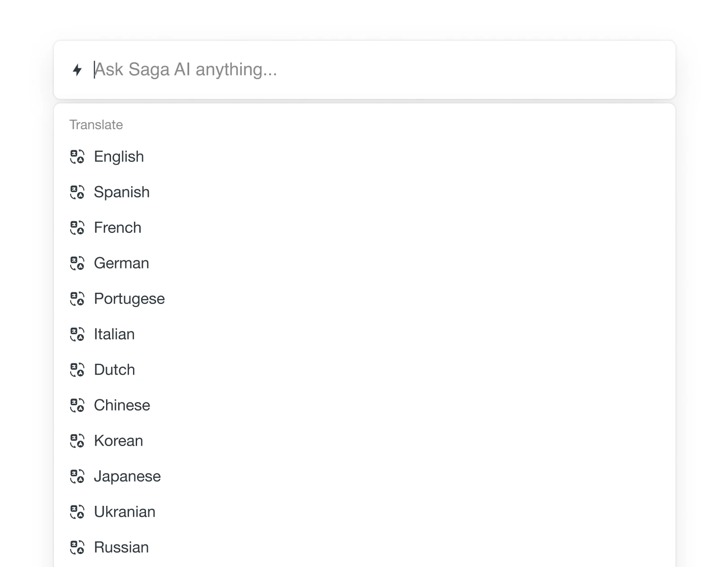Choose German as the translation language
The height and width of the screenshot is (567, 728).
pyautogui.click(x=121, y=263)
